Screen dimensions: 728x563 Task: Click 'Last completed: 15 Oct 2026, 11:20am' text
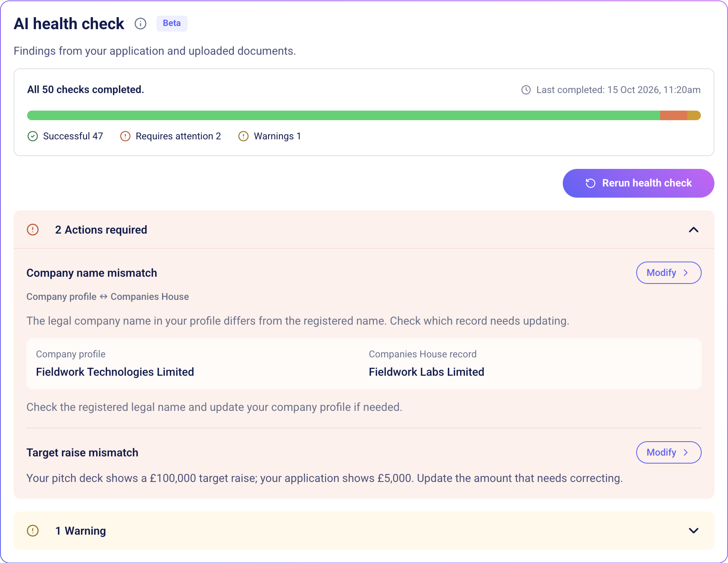click(618, 90)
